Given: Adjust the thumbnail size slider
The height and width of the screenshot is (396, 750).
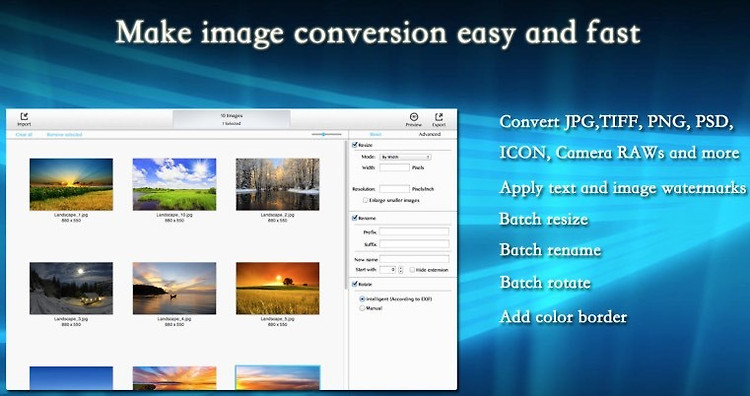Looking at the screenshot, I should 327,134.
